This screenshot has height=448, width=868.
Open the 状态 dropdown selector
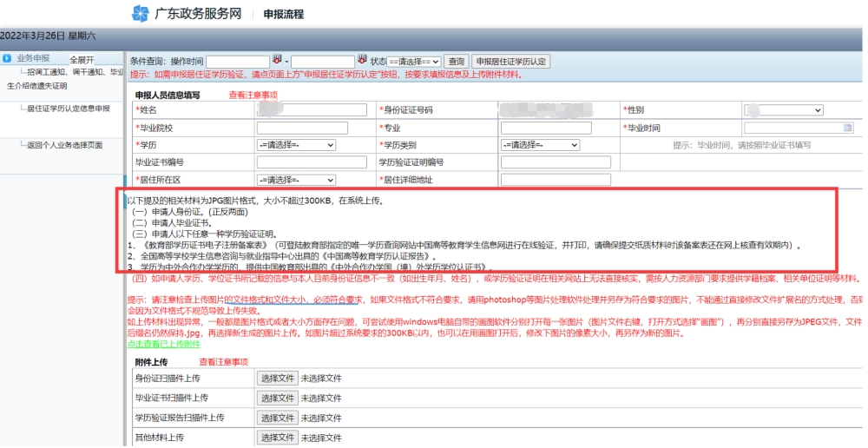click(x=413, y=62)
